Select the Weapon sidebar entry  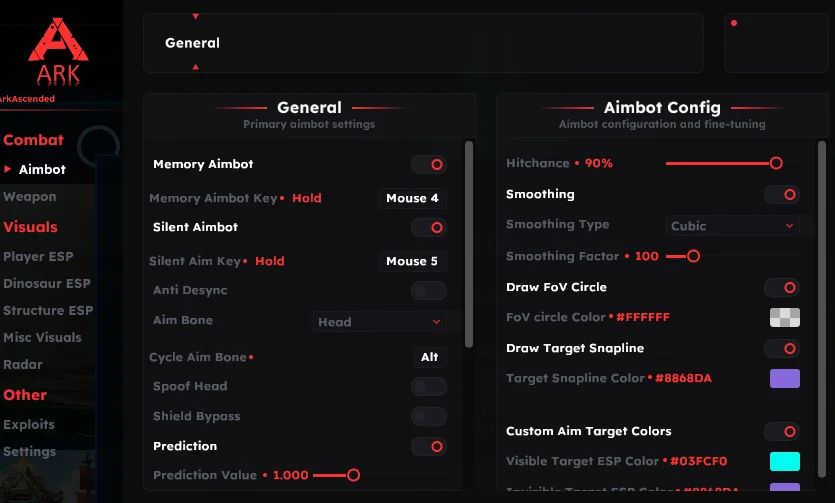pyautogui.click(x=30, y=196)
